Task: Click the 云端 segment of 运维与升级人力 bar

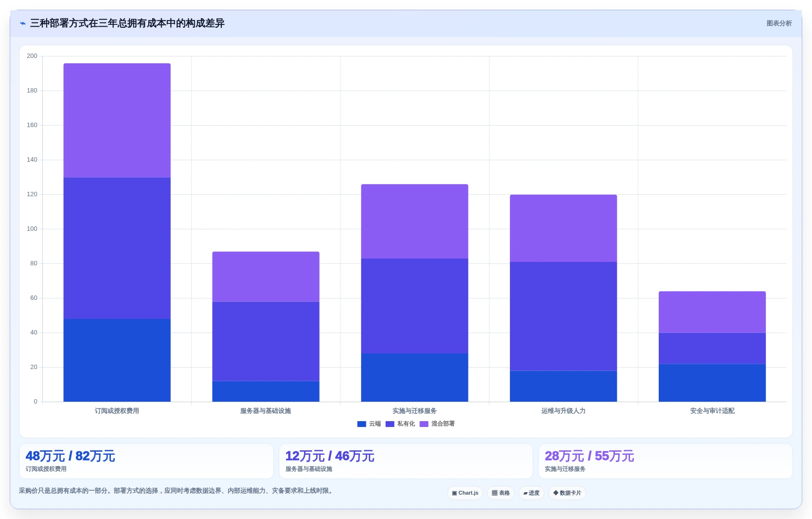Action: pyautogui.click(x=563, y=387)
